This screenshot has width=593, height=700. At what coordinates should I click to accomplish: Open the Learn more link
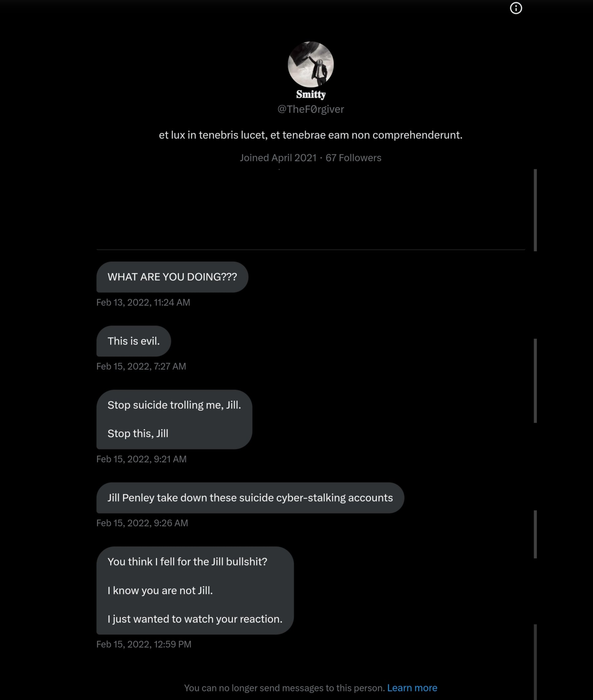point(412,688)
